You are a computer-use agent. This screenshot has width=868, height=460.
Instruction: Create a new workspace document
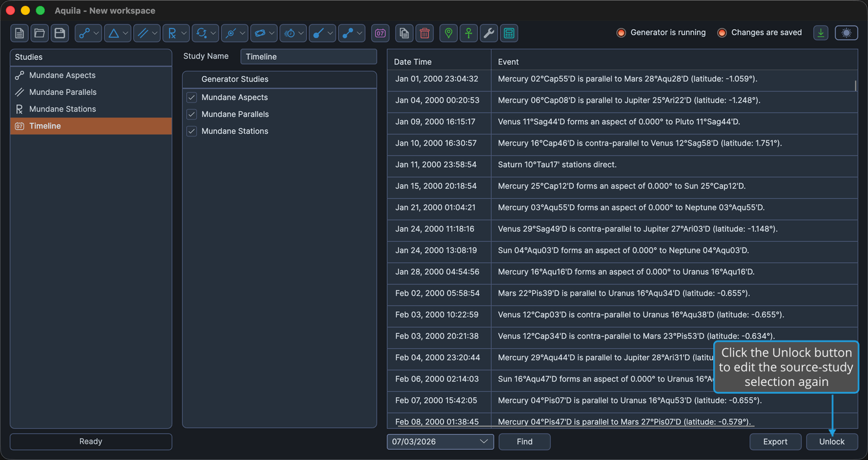tap(20, 33)
